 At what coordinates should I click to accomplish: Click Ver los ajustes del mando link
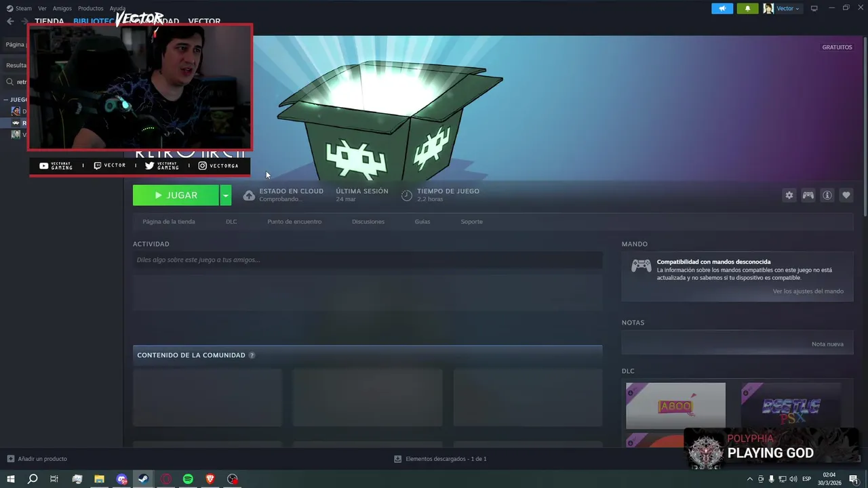(x=808, y=291)
